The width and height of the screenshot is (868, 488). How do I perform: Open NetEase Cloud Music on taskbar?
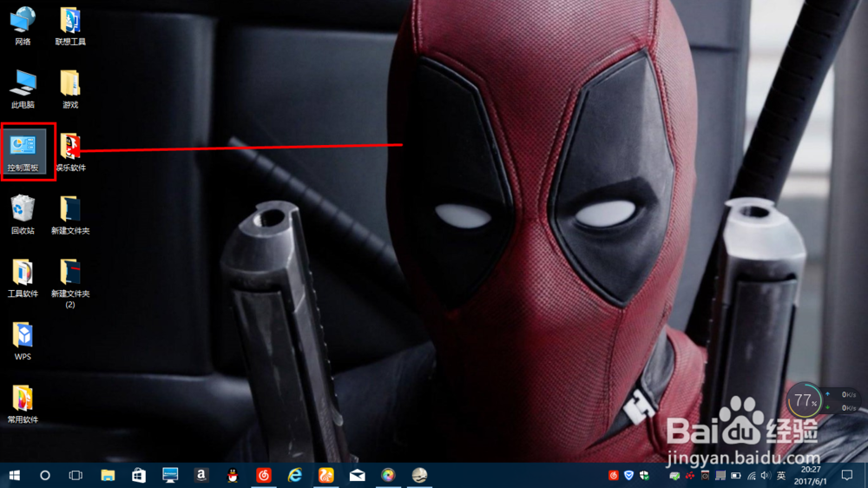264,475
